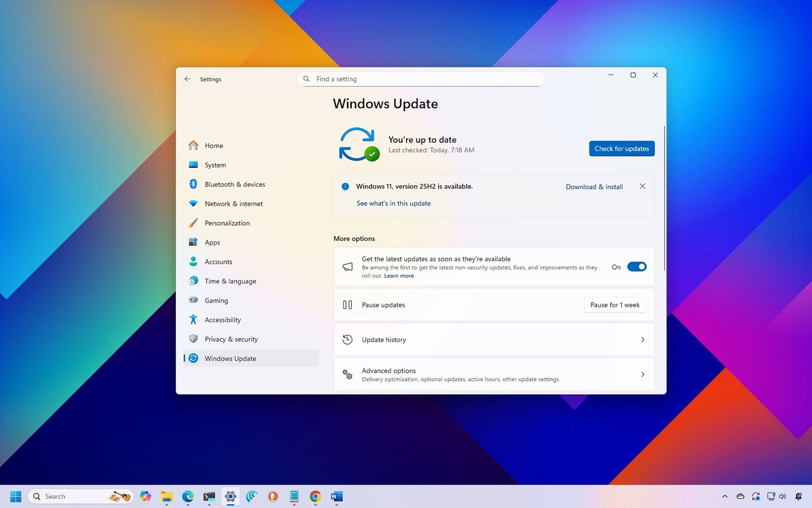The height and width of the screenshot is (508, 812).
Task: Click the Settings page vertical scrollbar
Action: coord(664,198)
